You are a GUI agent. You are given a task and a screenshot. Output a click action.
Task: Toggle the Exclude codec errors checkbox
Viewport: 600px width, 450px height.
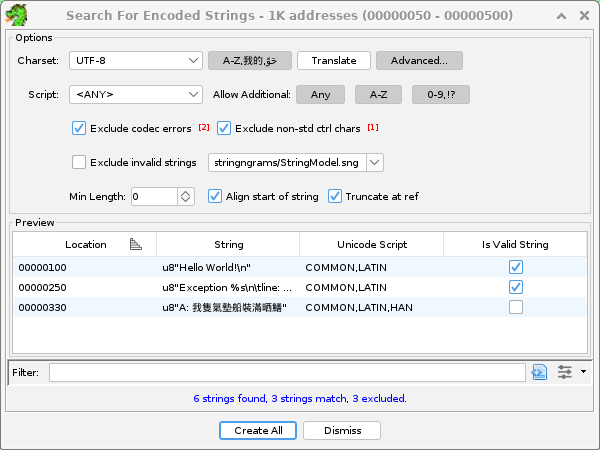point(79,128)
